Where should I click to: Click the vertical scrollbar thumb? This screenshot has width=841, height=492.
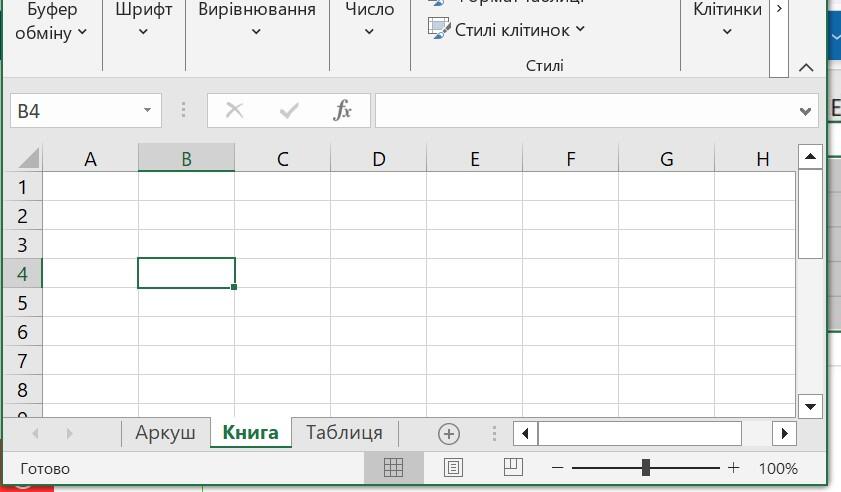(810, 214)
